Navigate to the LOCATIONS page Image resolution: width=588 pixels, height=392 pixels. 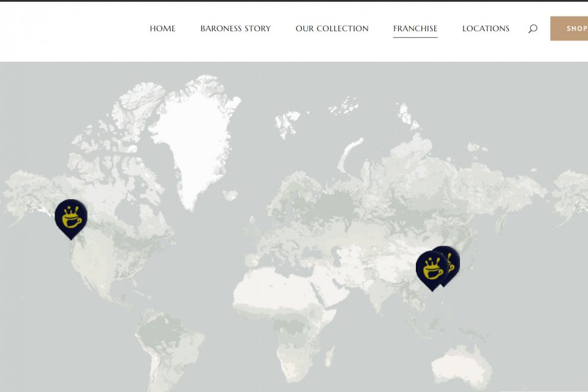pyautogui.click(x=486, y=29)
